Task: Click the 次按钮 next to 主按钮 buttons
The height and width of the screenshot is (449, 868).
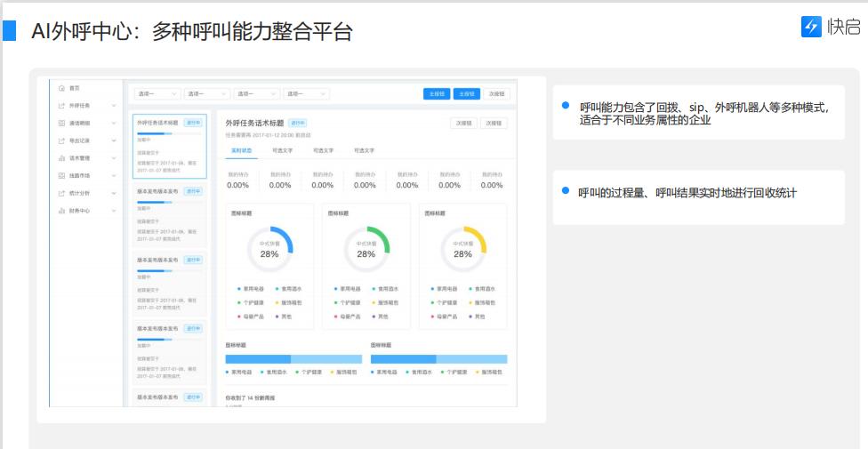Action: point(496,94)
